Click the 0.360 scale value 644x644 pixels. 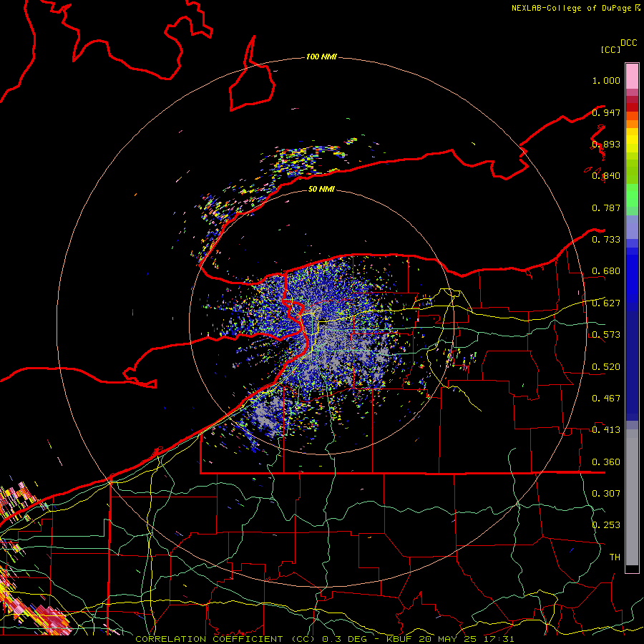[606, 462]
